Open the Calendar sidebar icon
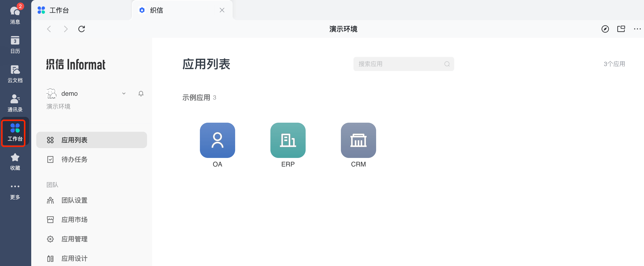The height and width of the screenshot is (266, 644). click(x=15, y=45)
